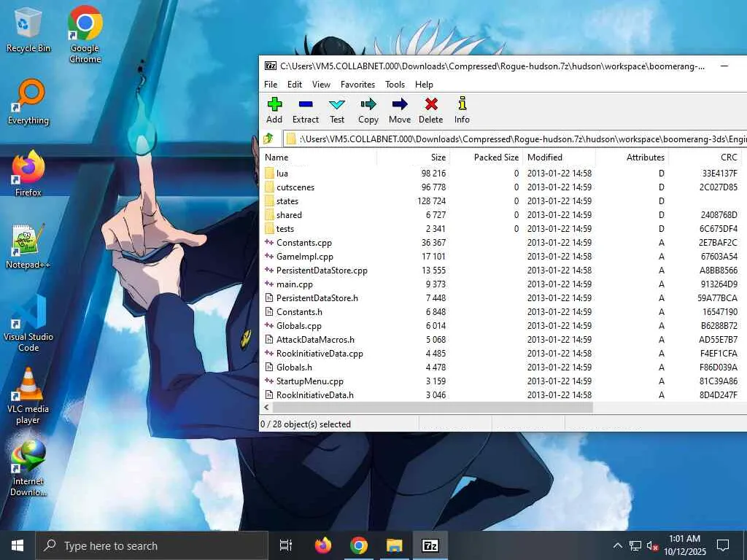
Task: Open the Windows Start menu
Action: click(x=18, y=545)
